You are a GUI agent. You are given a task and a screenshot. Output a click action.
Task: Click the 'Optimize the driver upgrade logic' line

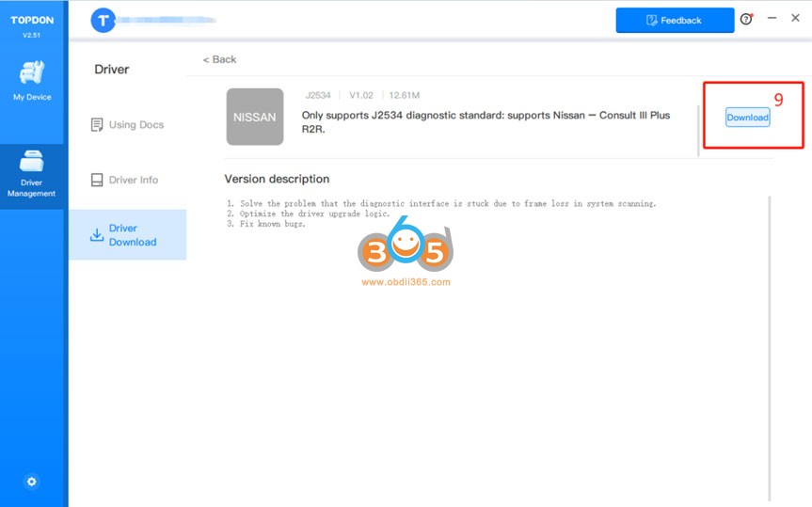point(308,214)
